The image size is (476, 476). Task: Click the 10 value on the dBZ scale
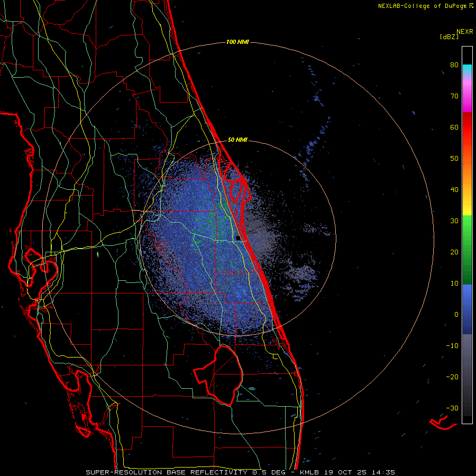[454, 283]
